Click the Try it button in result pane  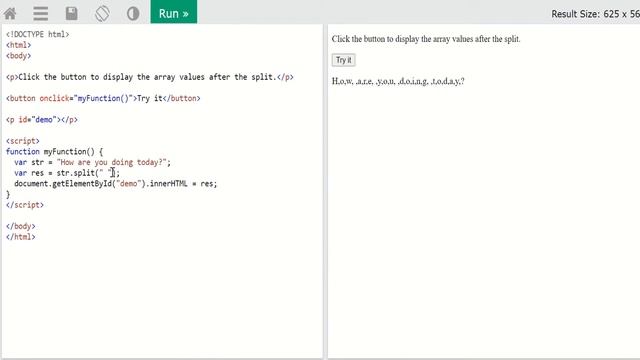343,60
